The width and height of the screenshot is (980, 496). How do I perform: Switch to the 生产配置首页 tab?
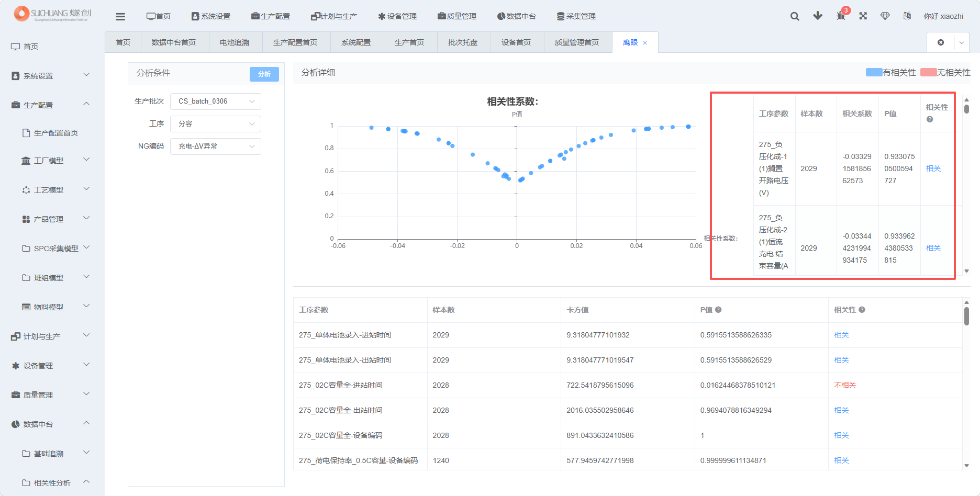[295, 42]
